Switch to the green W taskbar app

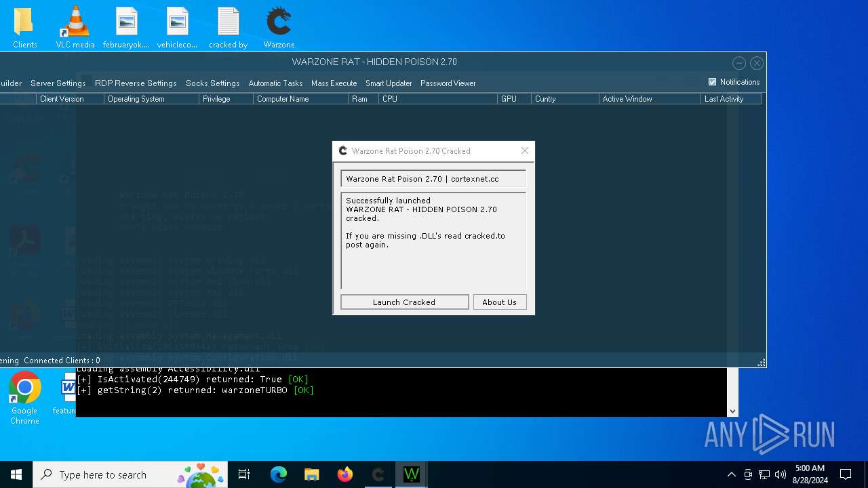[x=412, y=474]
